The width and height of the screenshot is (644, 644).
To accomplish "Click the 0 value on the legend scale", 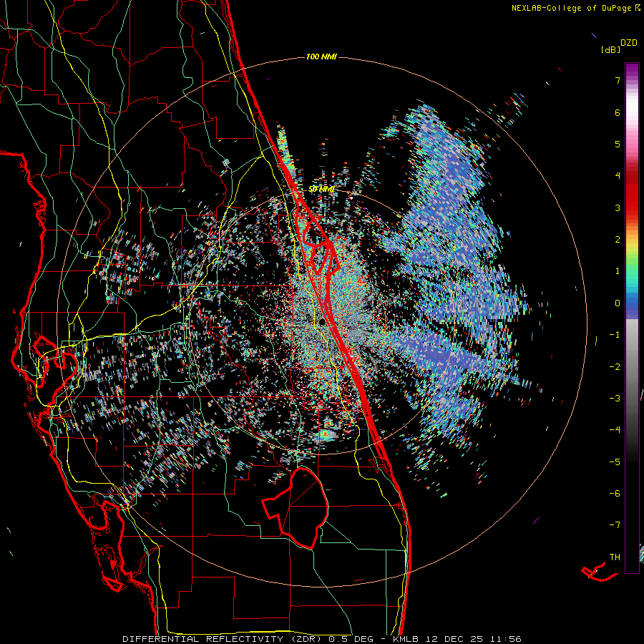I will 618,303.
